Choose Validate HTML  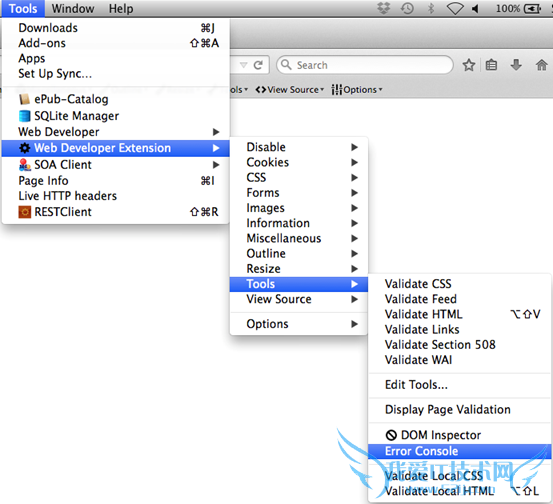(x=460, y=314)
